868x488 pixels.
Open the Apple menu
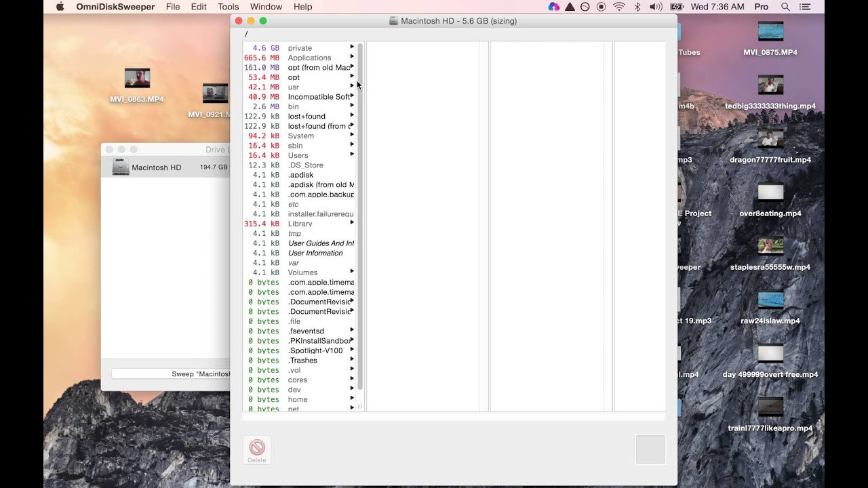point(60,7)
